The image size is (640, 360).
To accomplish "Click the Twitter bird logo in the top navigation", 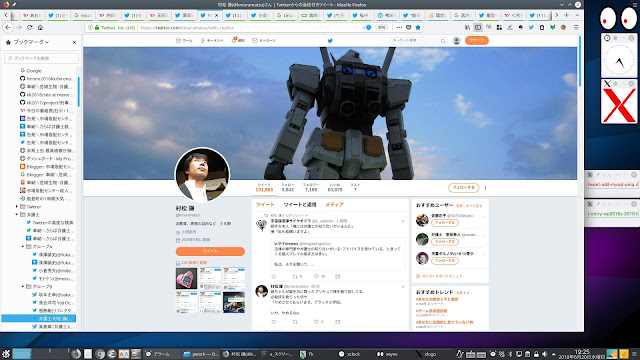I will [330, 40].
